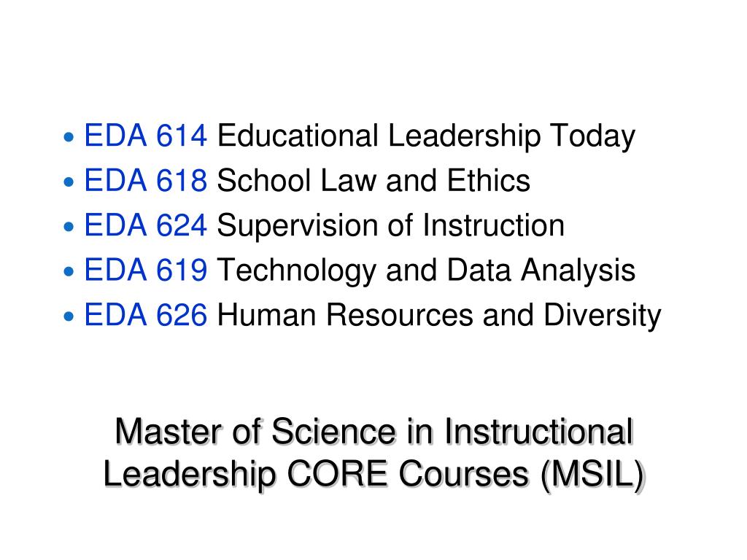The image size is (747, 560).
Task: Select the EDA 624 course code
Action: click(x=146, y=225)
